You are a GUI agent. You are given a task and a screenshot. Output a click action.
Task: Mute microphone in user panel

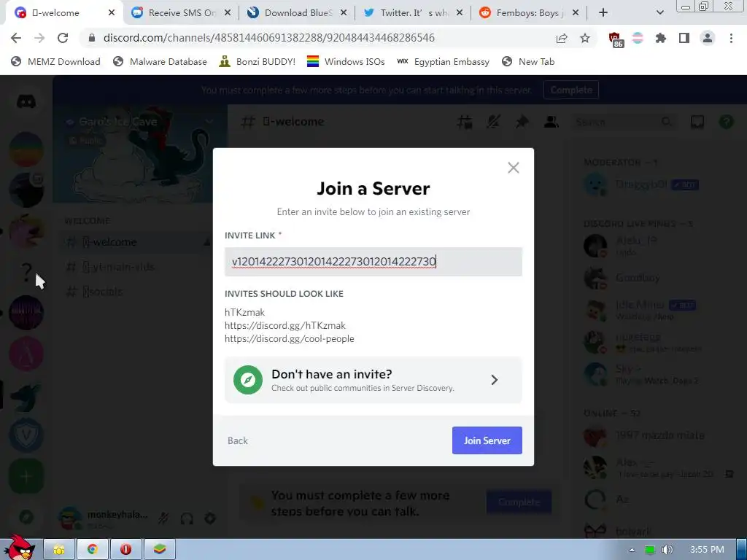tap(164, 518)
